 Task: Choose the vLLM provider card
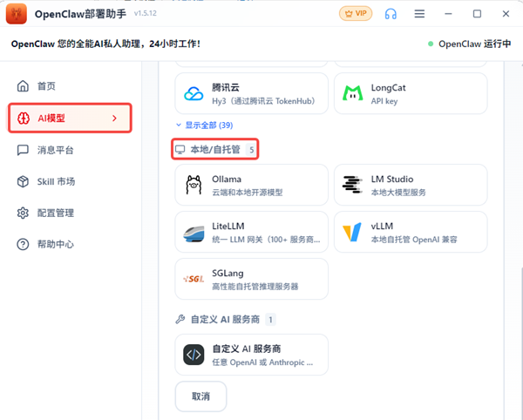411,232
